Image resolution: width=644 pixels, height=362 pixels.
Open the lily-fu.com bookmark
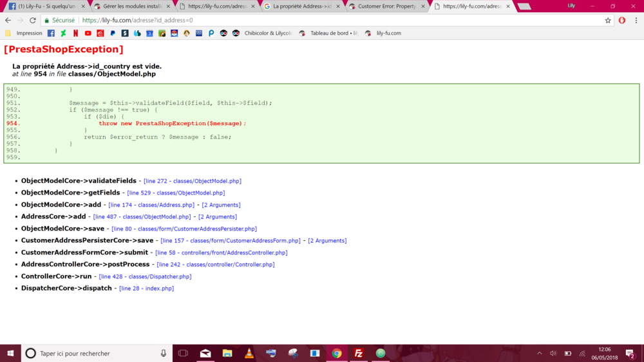(383, 33)
